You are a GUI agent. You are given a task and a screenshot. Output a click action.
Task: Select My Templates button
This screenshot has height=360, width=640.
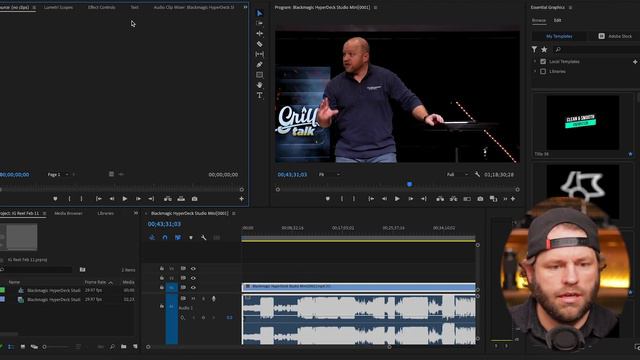pos(559,36)
